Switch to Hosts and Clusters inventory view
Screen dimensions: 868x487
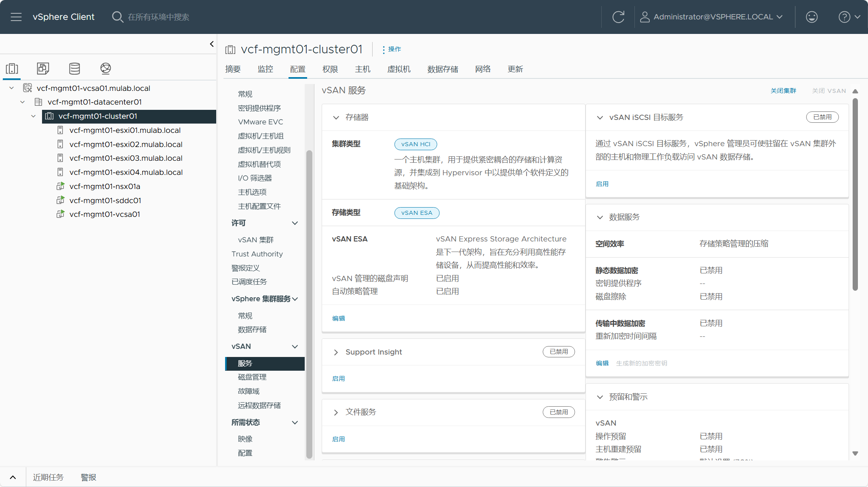12,68
